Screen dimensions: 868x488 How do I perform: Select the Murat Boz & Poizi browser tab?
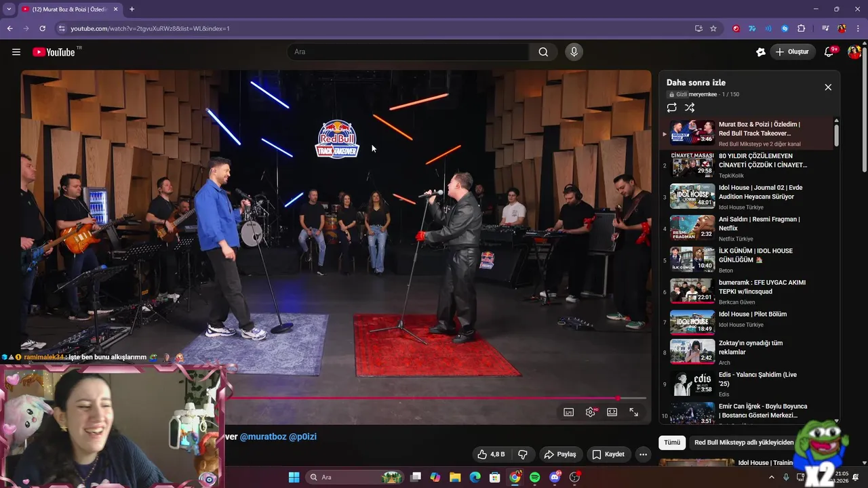(69, 9)
